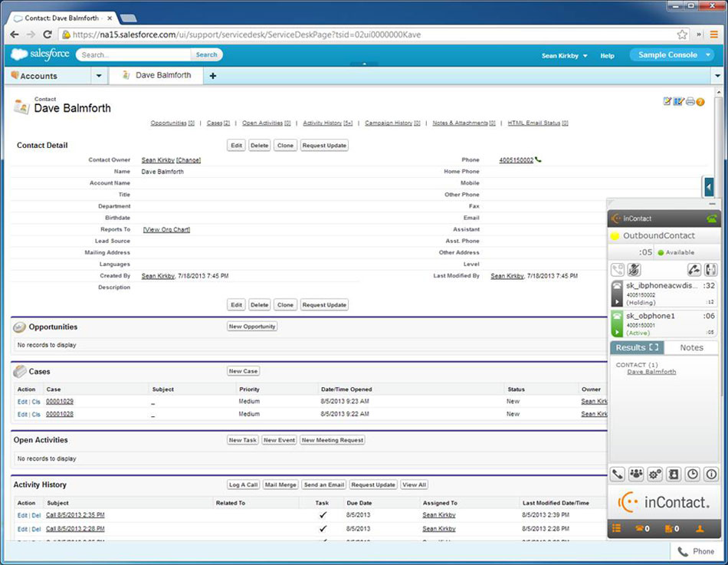Image resolution: width=728 pixels, height=565 pixels.
Task: Open the Call 8/5/2013 2:35 PM activity
Action: (x=75, y=515)
